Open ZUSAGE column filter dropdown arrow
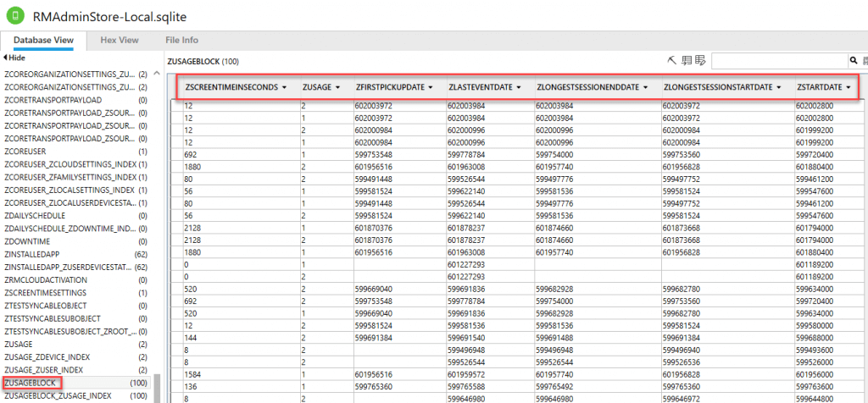This screenshot has width=868, height=403. (x=337, y=87)
